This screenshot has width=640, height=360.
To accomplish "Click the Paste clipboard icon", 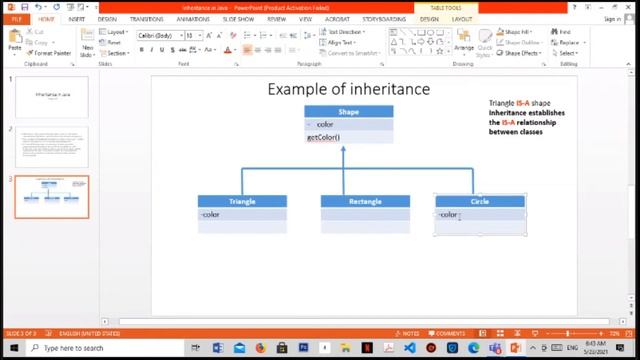I will [x=15, y=37].
